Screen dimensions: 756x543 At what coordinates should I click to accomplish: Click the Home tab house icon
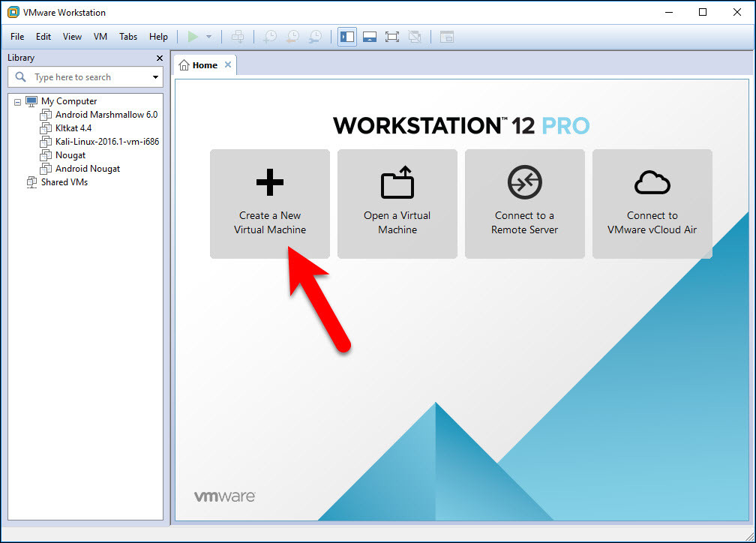[x=184, y=65]
